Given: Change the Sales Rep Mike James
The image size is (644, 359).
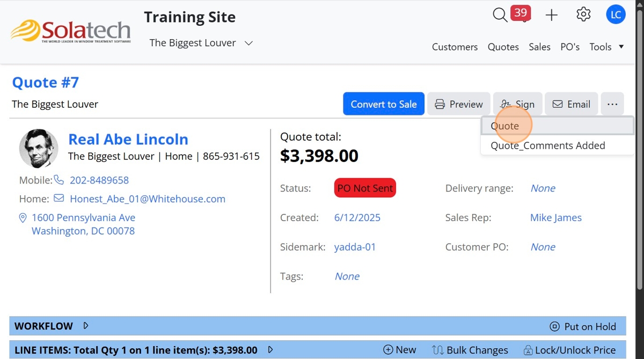Looking at the screenshot, I should point(556,217).
